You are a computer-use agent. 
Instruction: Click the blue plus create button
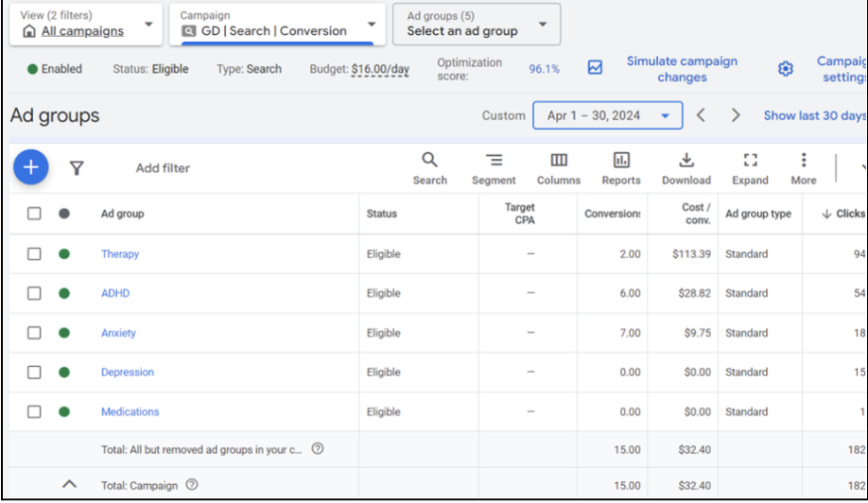click(31, 167)
